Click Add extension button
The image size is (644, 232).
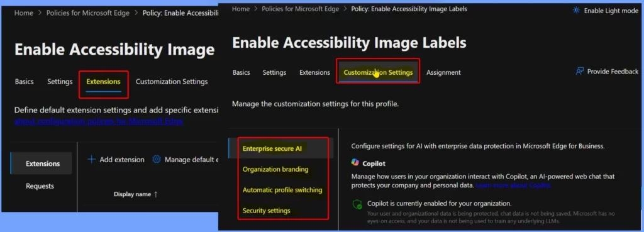(116, 160)
